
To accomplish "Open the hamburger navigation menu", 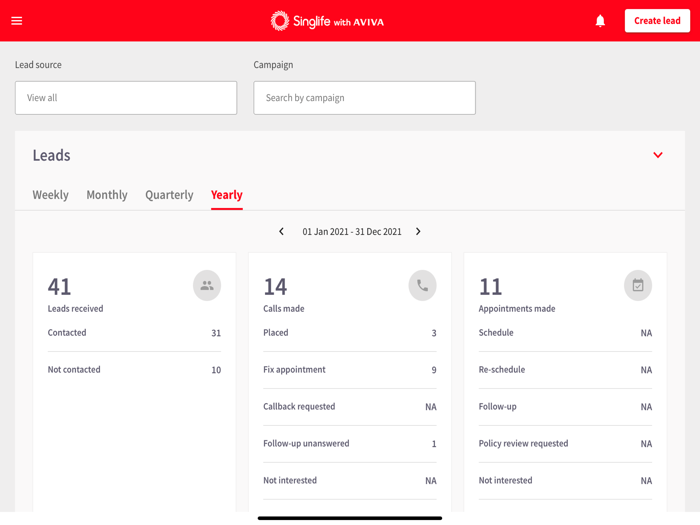I will pos(17,21).
